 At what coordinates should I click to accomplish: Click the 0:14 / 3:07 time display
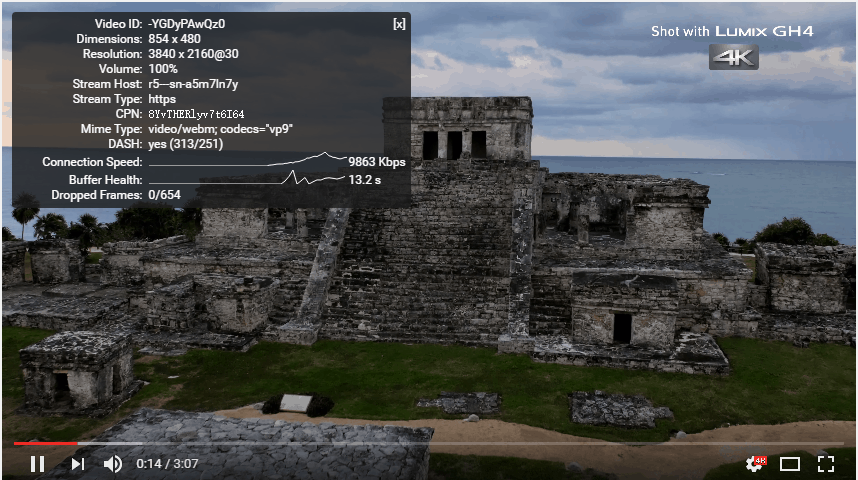click(167, 464)
